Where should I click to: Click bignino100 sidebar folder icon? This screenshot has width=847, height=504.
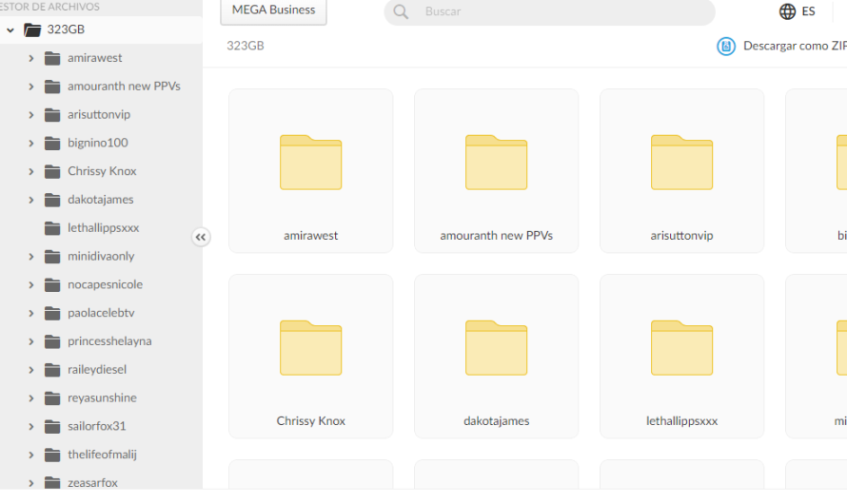(52, 143)
